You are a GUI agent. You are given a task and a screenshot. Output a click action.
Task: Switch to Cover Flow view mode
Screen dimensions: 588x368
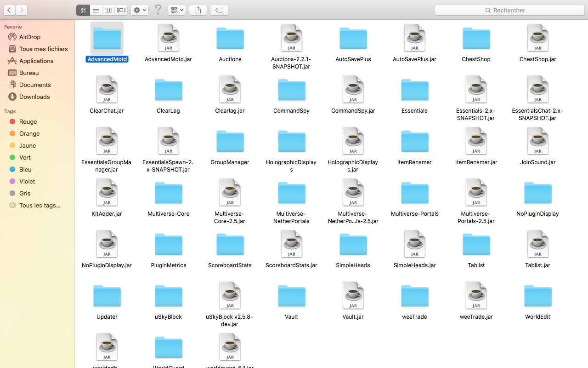121,10
